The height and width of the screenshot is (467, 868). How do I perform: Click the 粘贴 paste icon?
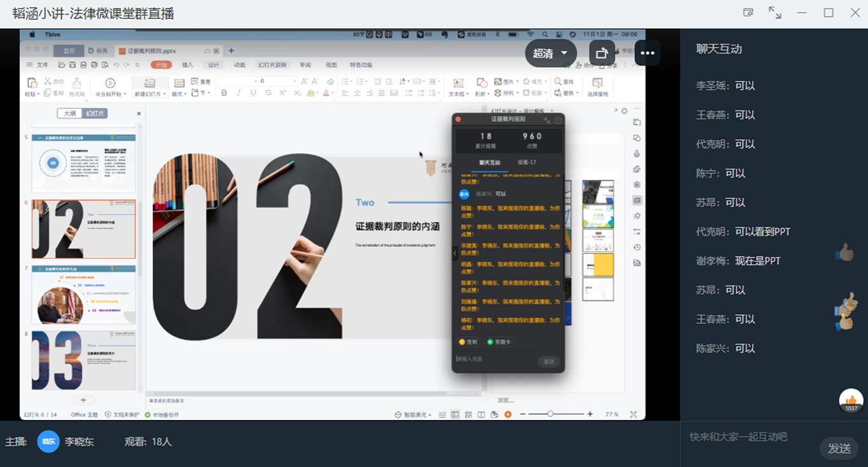tap(31, 83)
